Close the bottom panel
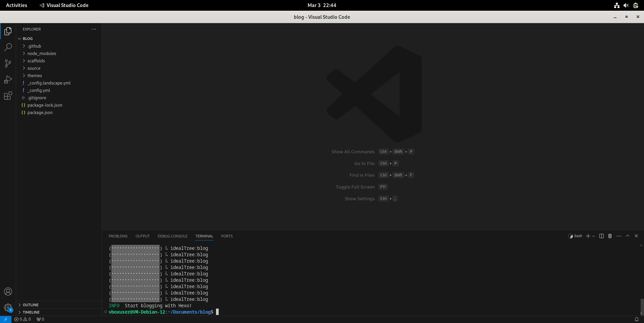 636,236
